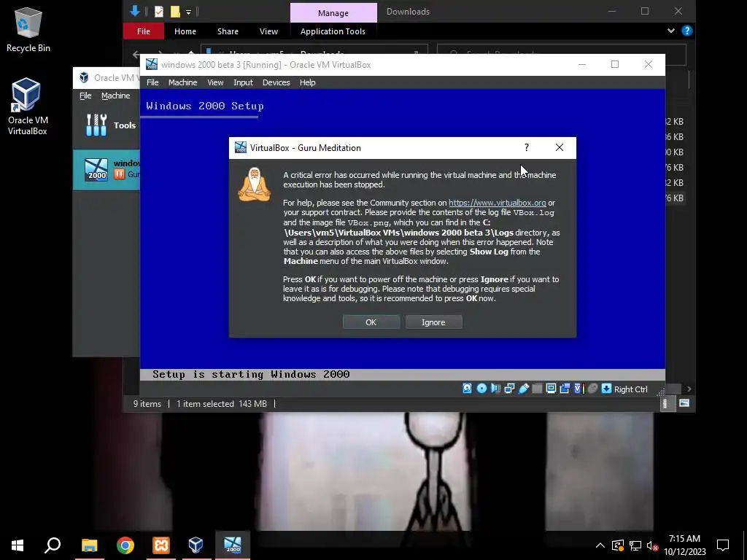
Task: Close the Guru Meditation dialog
Action: 560,147
